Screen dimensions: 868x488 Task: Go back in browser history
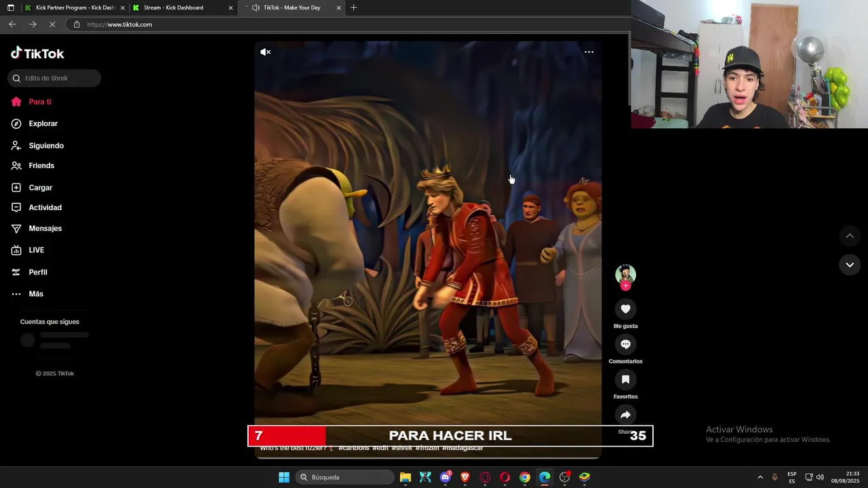[x=12, y=24]
